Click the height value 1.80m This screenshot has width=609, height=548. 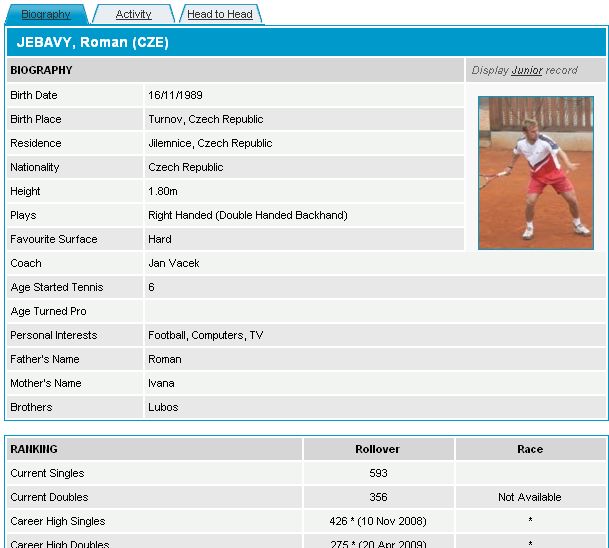163,191
